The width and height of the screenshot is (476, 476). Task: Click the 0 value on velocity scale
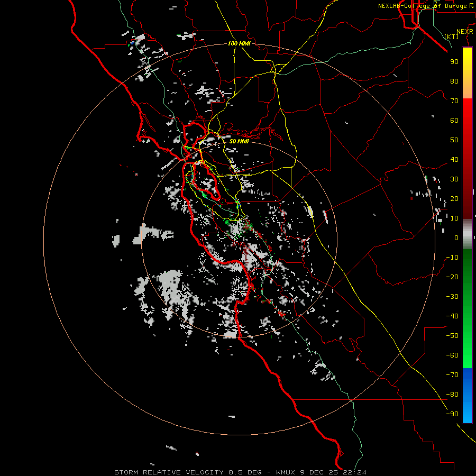click(x=456, y=238)
